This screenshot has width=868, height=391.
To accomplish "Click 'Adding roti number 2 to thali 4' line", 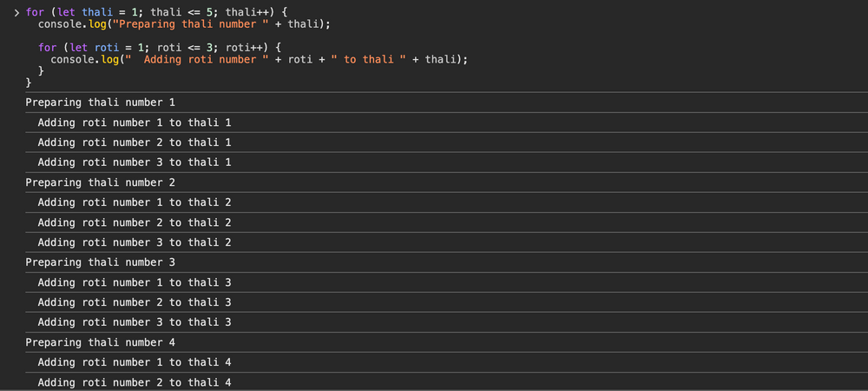I will point(134,382).
